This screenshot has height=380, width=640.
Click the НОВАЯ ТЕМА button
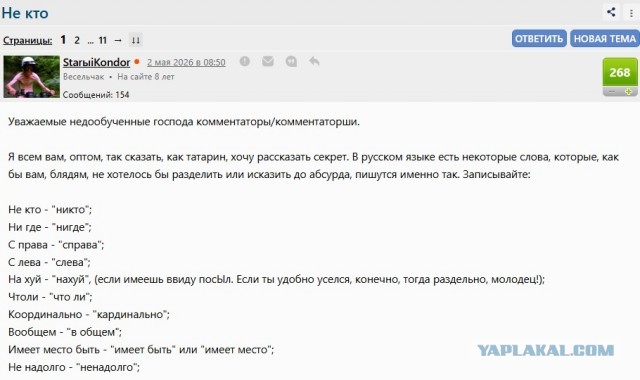pyautogui.click(x=604, y=38)
